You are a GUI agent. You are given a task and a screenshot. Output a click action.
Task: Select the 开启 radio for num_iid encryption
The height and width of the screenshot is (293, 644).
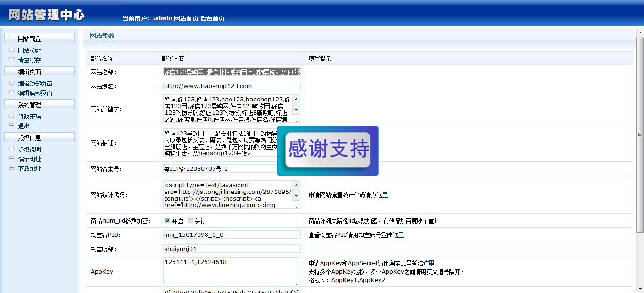[167, 220]
